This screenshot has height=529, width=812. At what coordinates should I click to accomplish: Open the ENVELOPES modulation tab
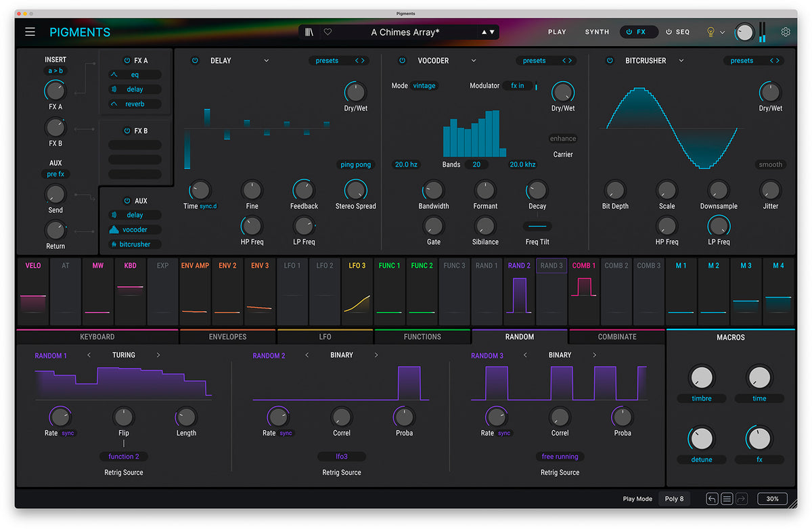228,337
